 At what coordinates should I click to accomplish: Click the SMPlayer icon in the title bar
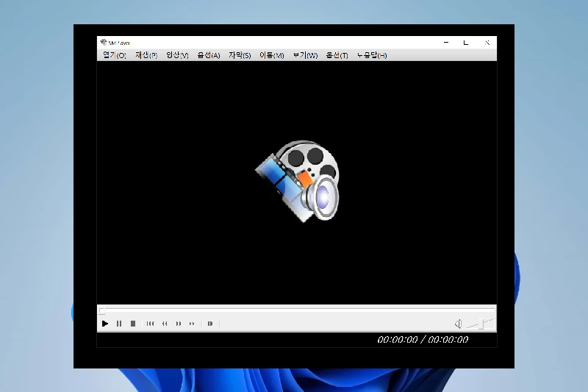[104, 42]
